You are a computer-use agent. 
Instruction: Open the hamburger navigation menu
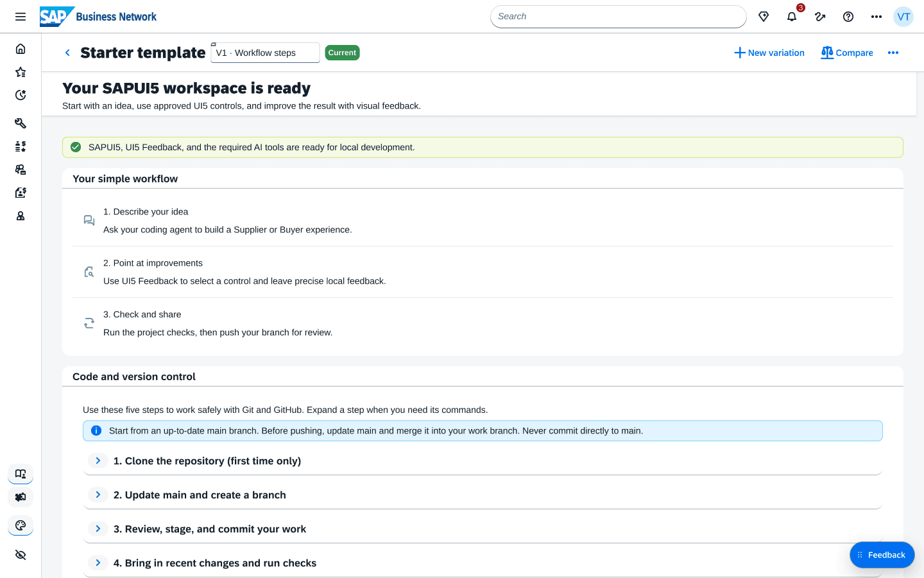coord(21,17)
